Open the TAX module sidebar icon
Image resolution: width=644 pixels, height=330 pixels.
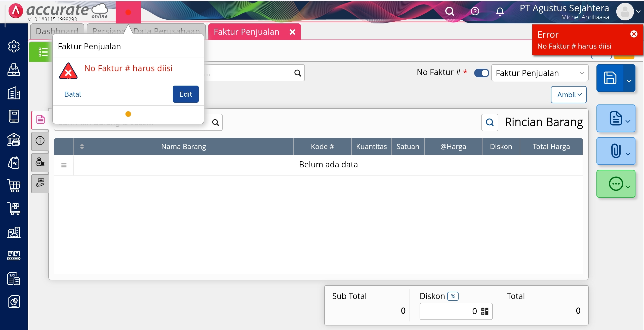14,279
